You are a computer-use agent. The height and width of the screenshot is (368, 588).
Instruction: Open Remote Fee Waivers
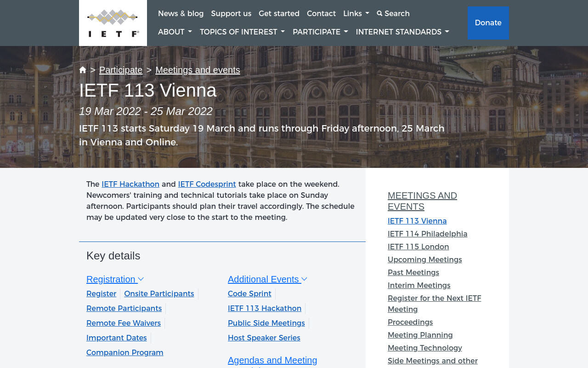(x=124, y=323)
